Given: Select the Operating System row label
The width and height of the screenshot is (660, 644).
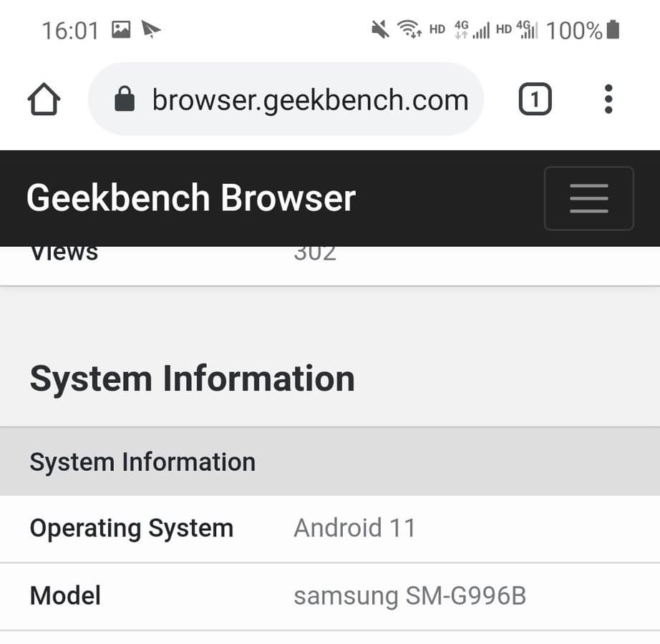Looking at the screenshot, I should pyautogui.click(x=132, y=528).
